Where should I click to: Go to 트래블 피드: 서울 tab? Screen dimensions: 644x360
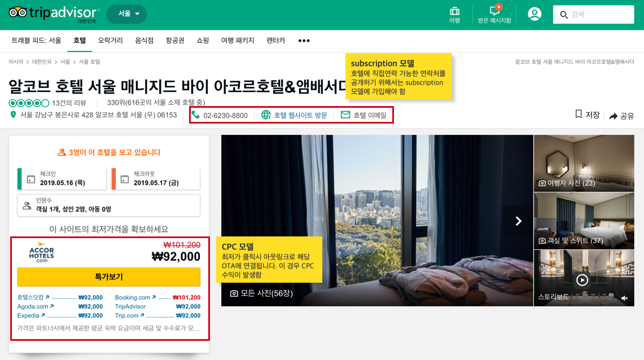click(x=37, y=41)
